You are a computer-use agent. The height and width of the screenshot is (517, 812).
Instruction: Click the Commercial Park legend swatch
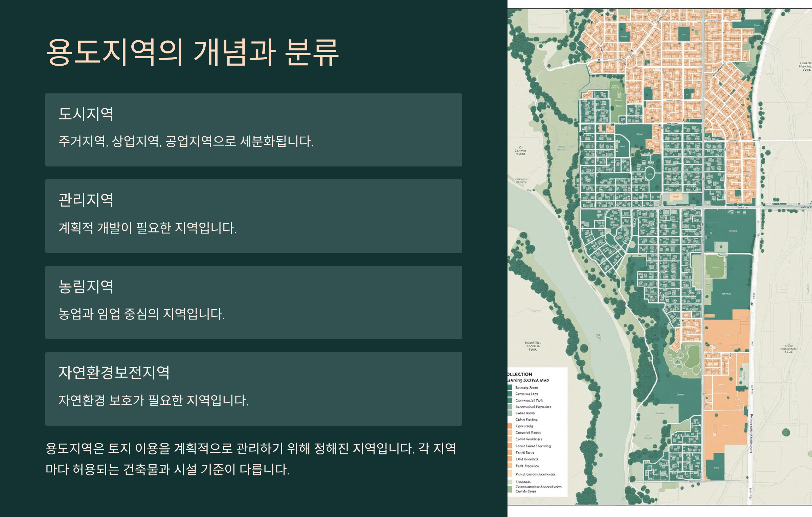[x=510, y=400]
